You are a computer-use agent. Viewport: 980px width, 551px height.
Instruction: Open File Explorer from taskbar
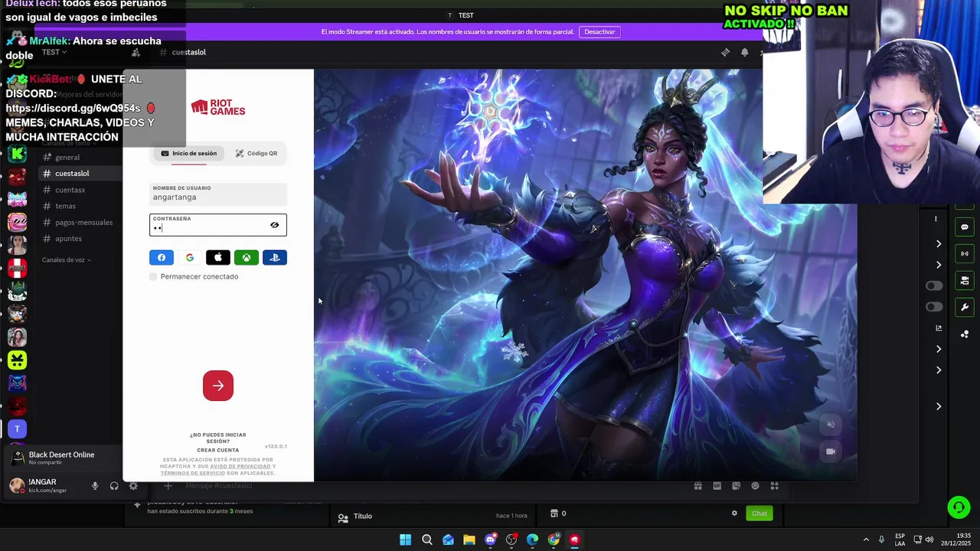point(469,540)
